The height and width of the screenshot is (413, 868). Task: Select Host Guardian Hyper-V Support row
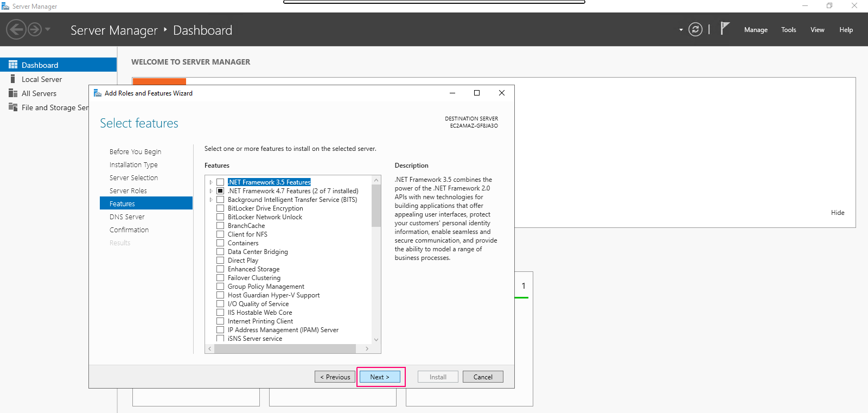(273, 295)
